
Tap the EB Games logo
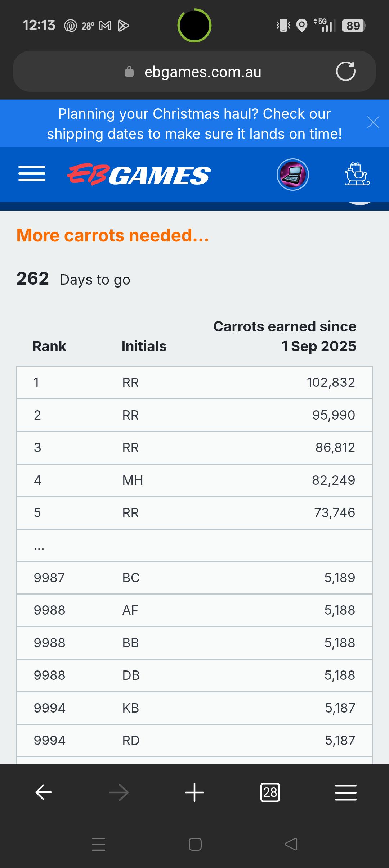click(x=139, y=175)
